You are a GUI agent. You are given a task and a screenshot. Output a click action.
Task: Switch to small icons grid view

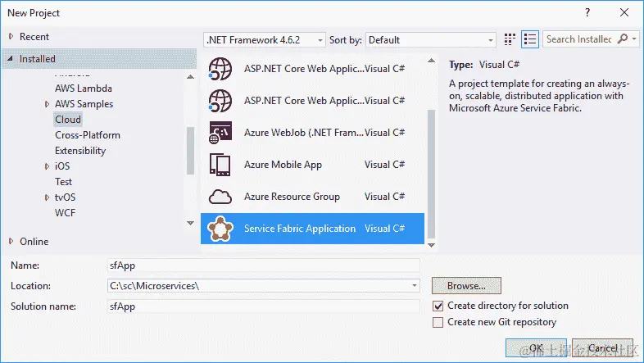(510, 39)
